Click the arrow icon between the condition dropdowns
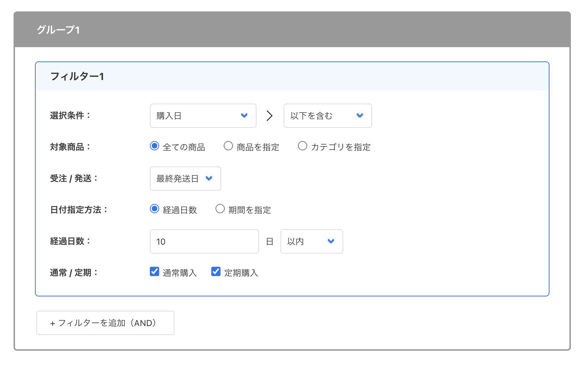Image resolution: width=588 pixels, height=365 pixels. (x=270, y=115)
